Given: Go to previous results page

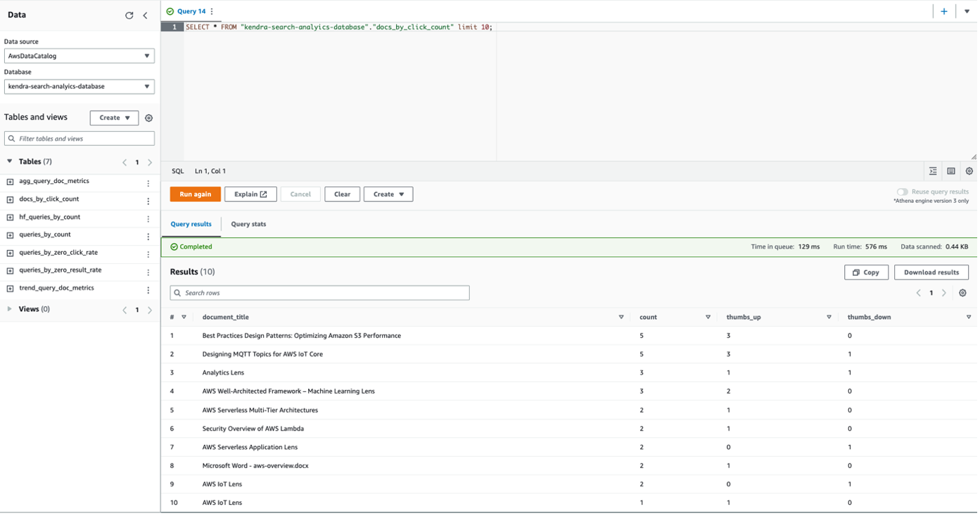Looking at the screenshot, I should click(918, 293).
